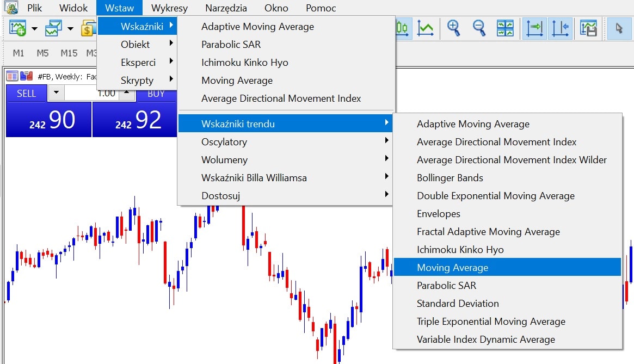This screenshot has height=364, width=634.
Task: Choose Average Directional Movement Index Wilder
Action: coord(507,160)
